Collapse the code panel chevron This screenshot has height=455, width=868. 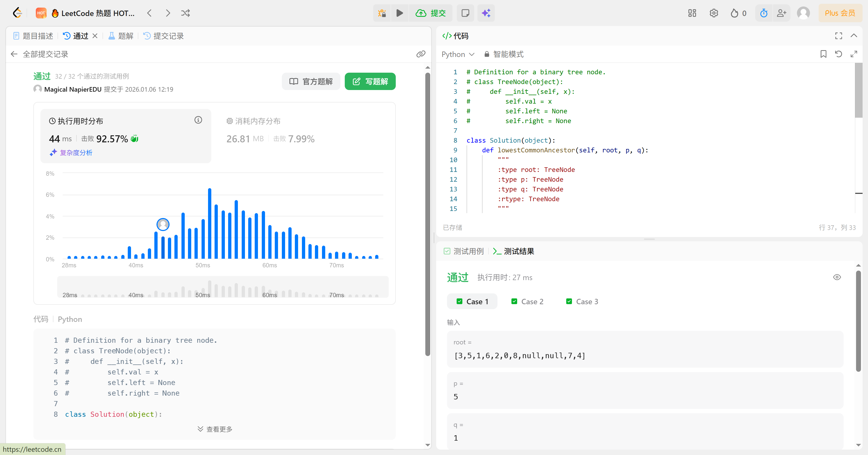tap(854, 36)
